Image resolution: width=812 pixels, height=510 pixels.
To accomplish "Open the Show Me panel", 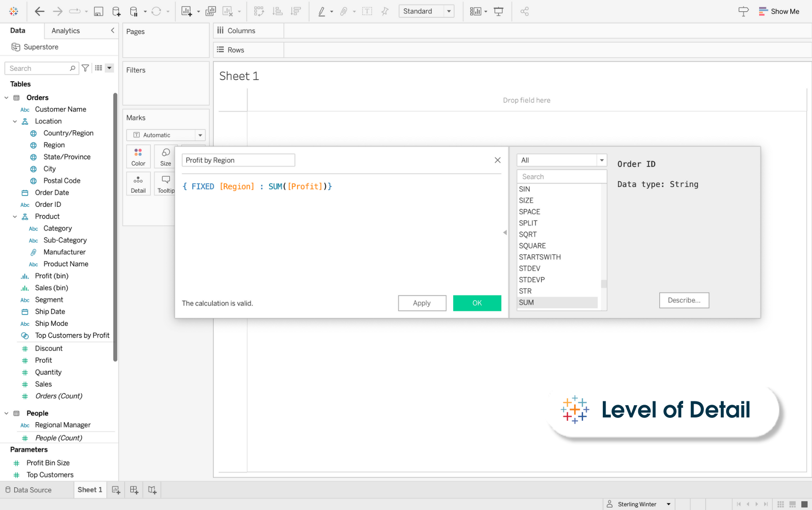I will click(779, 11).
